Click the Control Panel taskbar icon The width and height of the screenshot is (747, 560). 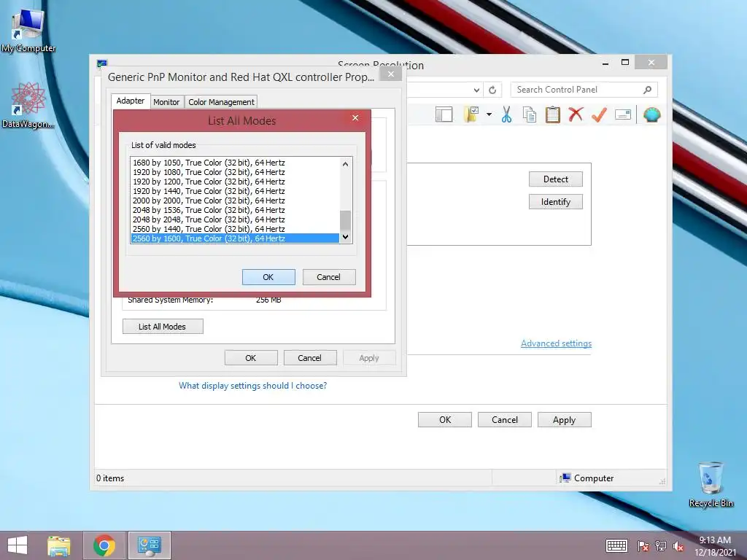click(150, 545)
